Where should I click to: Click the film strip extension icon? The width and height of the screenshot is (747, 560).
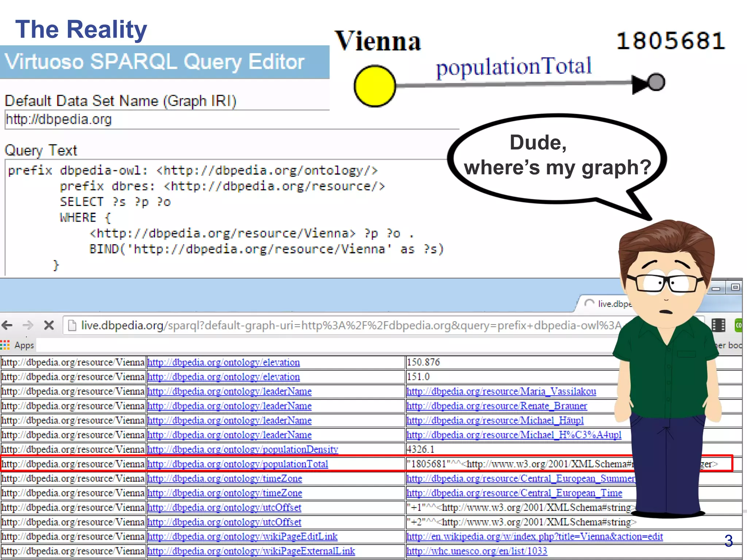(719, 325)
